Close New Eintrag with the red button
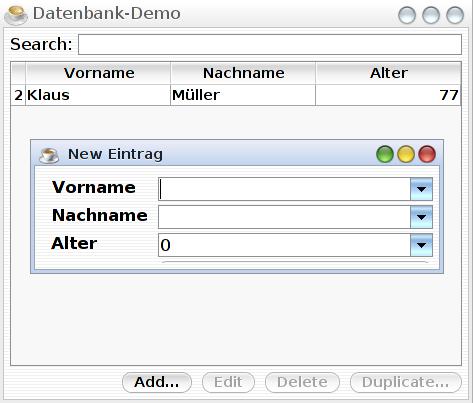This screenshot has height=403, width=473. (427, 154)
